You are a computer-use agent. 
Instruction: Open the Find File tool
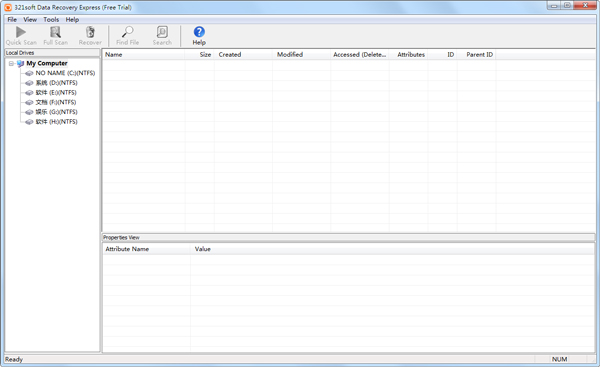coord(127,32)
